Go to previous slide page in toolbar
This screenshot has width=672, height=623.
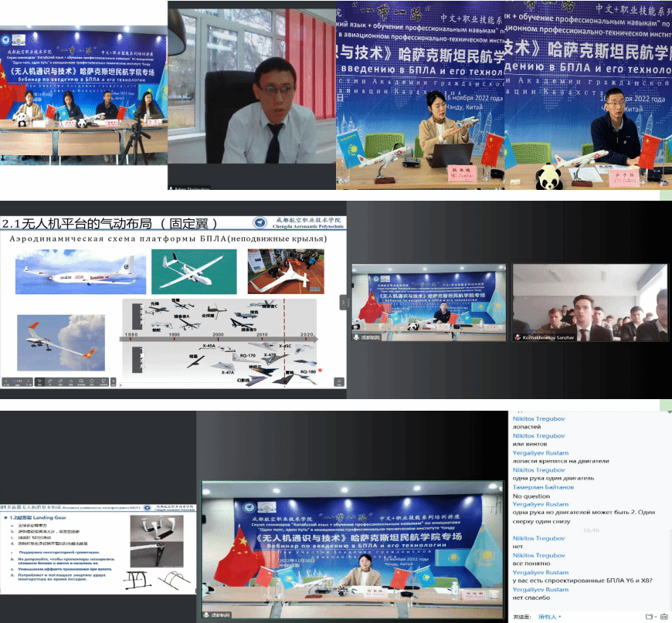point(6,381)
